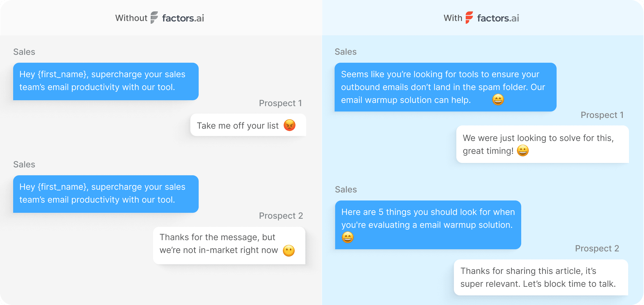Click the 'Take me off your list' bubble
The width and height of the screenshot is (644, 305).
[x=238, y=125]
